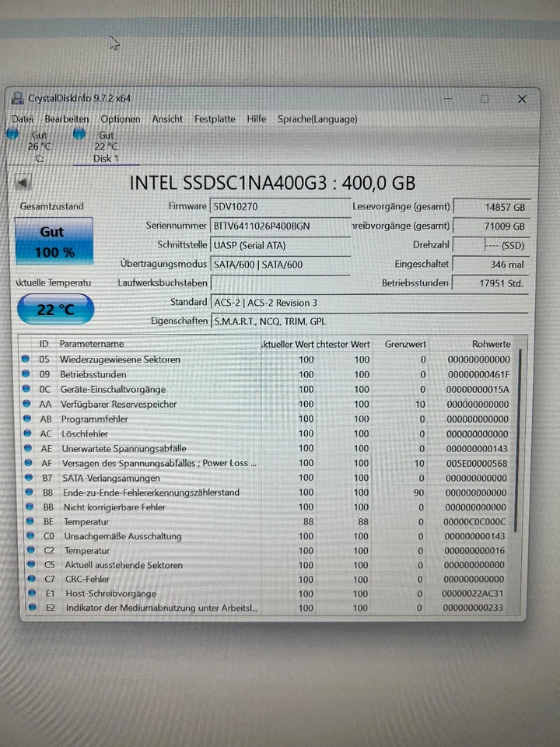Click the 22 °C temperature button
This screenshot has height=747, width=560.
(x=56, y=310)
